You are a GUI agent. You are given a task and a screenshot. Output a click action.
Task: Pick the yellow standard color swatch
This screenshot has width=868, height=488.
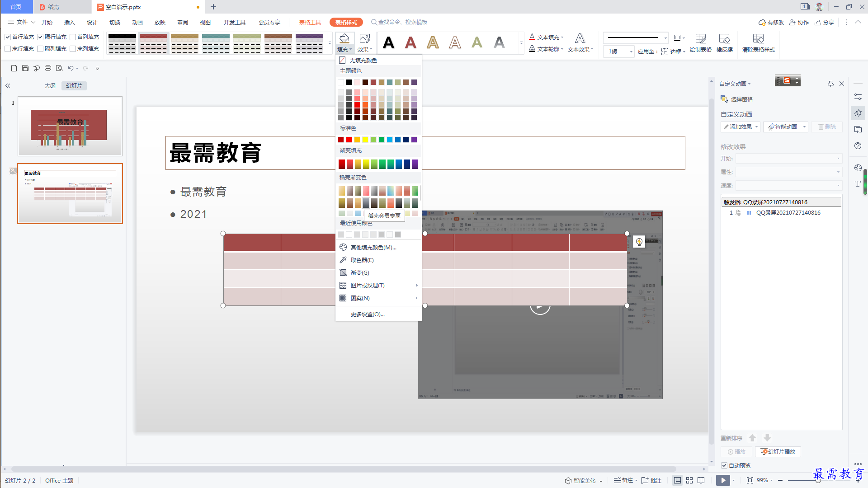(365, 140)
